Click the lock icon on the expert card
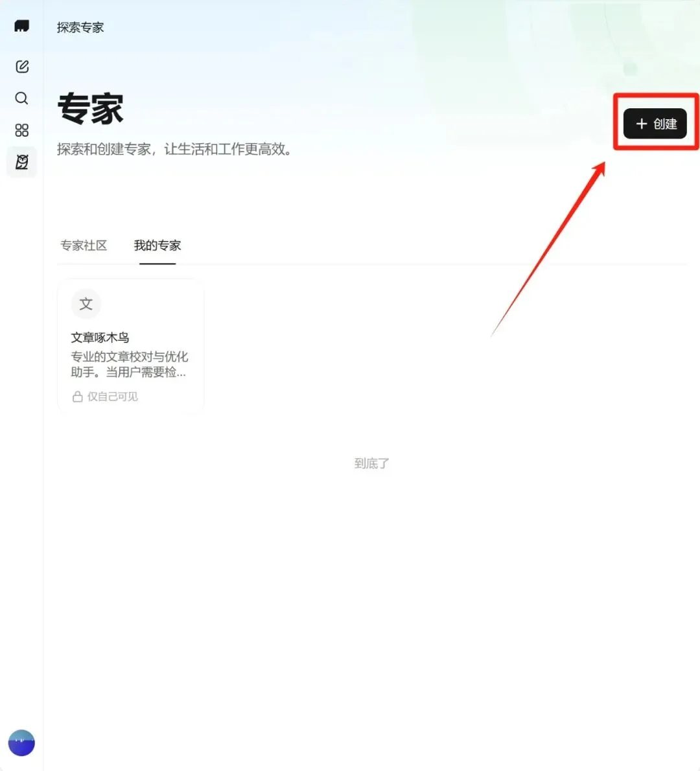The height and width of the screenshot is (771, 700). tap(77, 396)
